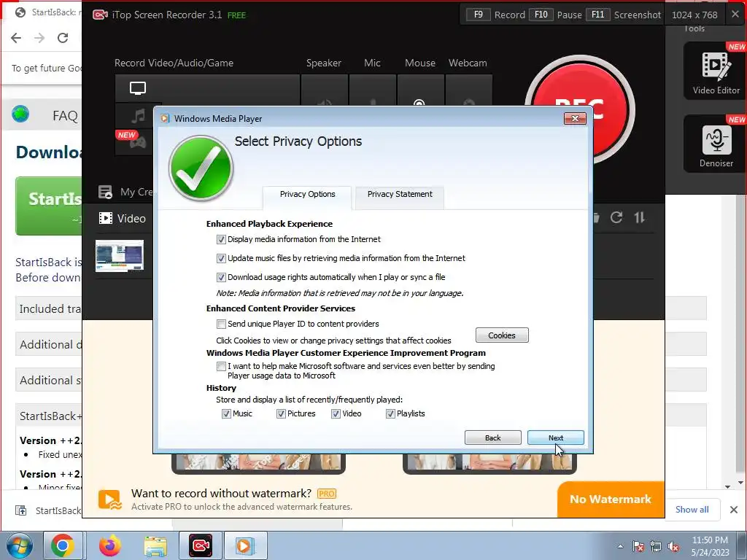This screenshot has width=747, height=560.
Task: Uncheck Download usage rights automatically
Action: tap(221, 277)
